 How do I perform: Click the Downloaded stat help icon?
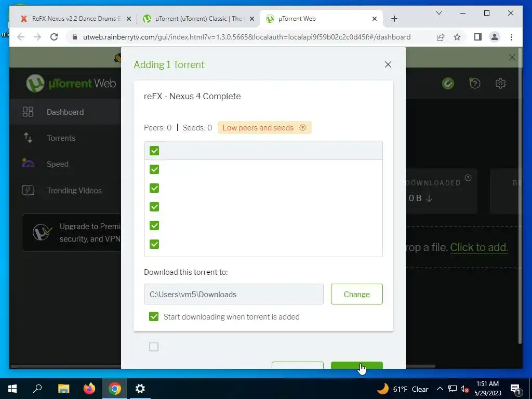click(468, 178)
